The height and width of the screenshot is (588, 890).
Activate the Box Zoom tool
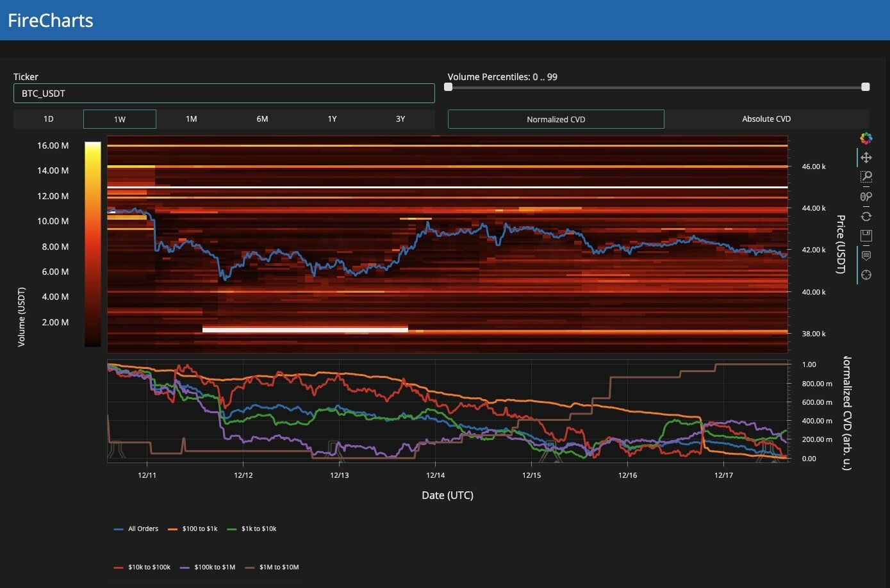(x=866, y=177)
